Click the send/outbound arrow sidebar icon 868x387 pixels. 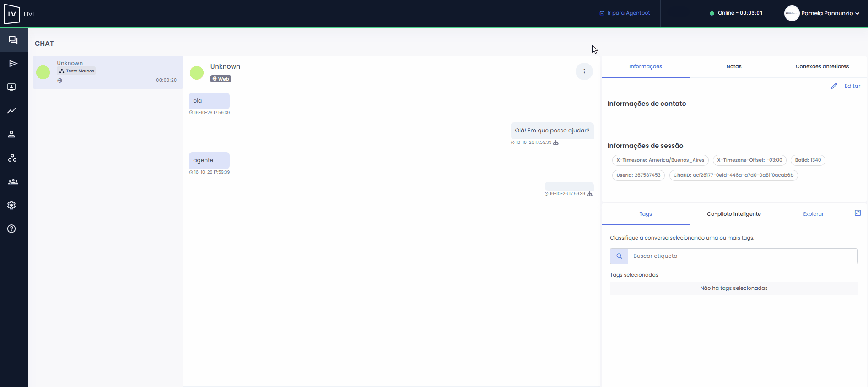point(13,63)
